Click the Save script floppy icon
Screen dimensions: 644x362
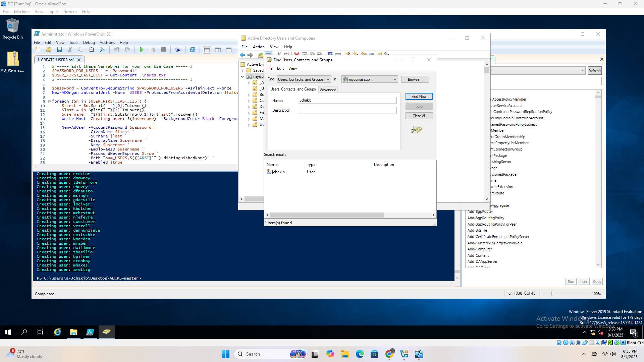tap(59, 50)
